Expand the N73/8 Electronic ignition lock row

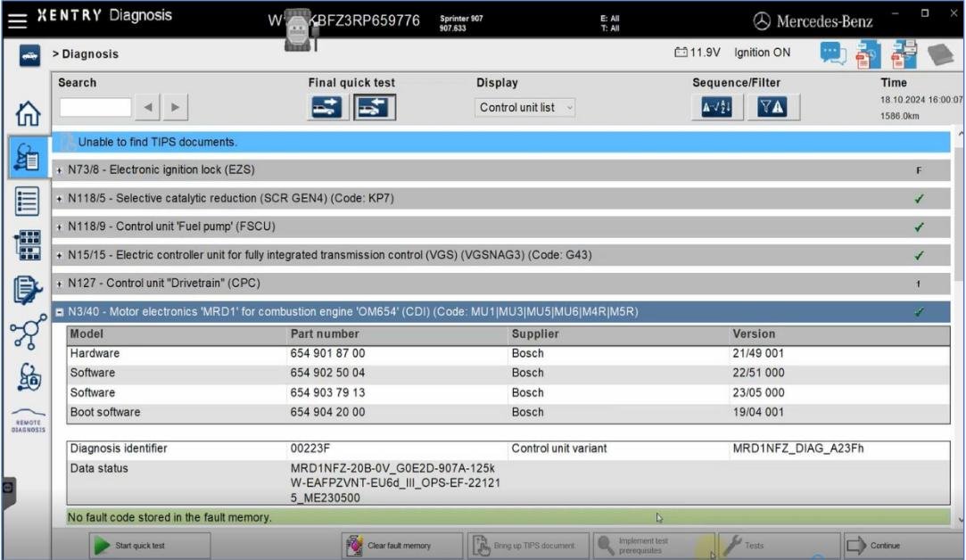60,170
